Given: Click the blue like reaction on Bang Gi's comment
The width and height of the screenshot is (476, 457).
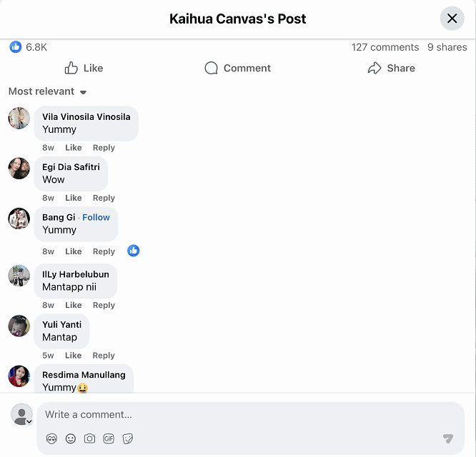Looking at the screenshot, I should [x=134, y=251].
